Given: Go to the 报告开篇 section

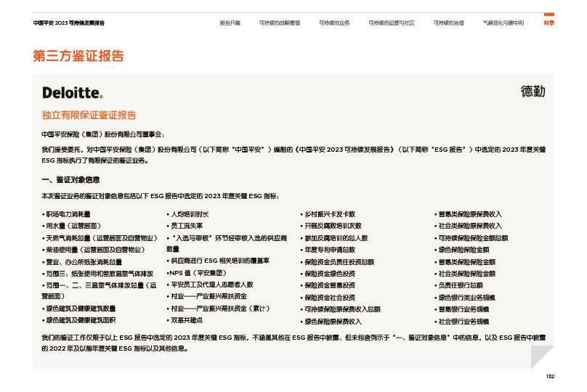Looking at the screenshot, I should (x=230, y=23).
